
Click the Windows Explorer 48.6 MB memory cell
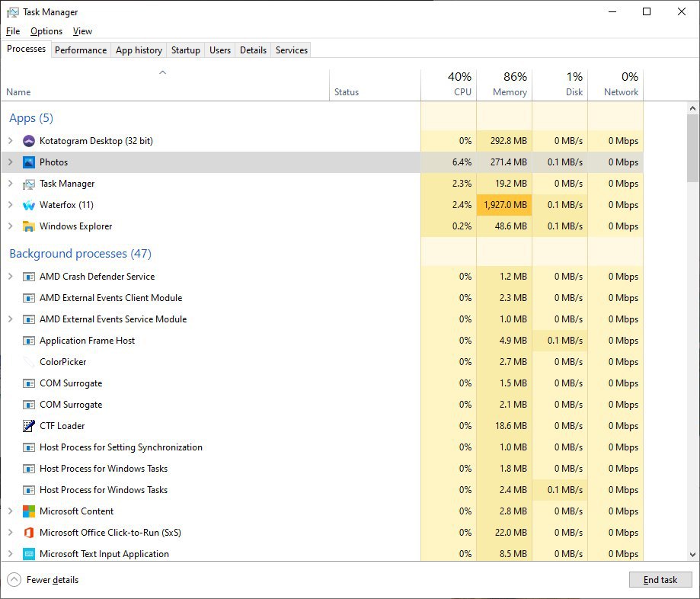click(x=504, y=226)
